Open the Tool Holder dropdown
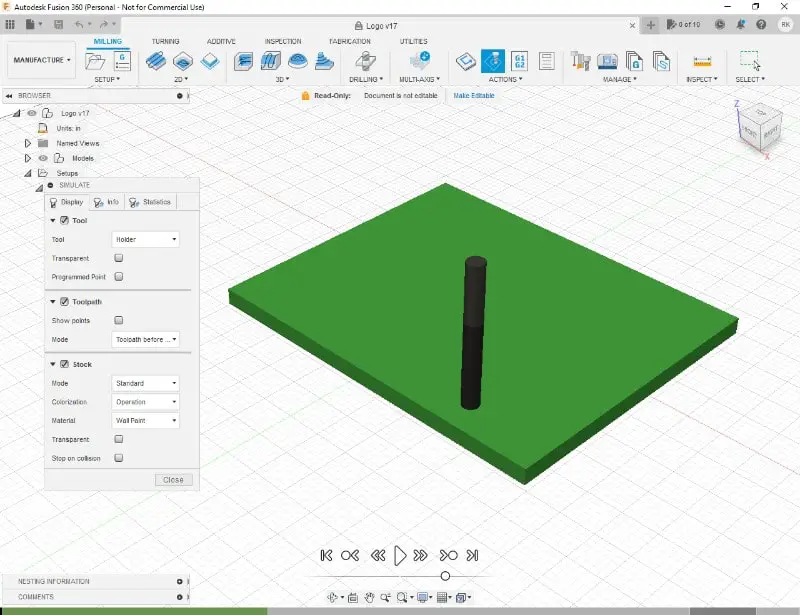The width and height of the screenshot is (800, 615). click(145, 239)
